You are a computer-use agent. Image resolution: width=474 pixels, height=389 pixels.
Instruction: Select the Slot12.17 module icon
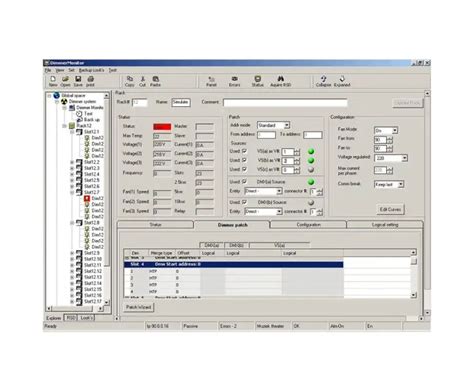tap(79, 301)
